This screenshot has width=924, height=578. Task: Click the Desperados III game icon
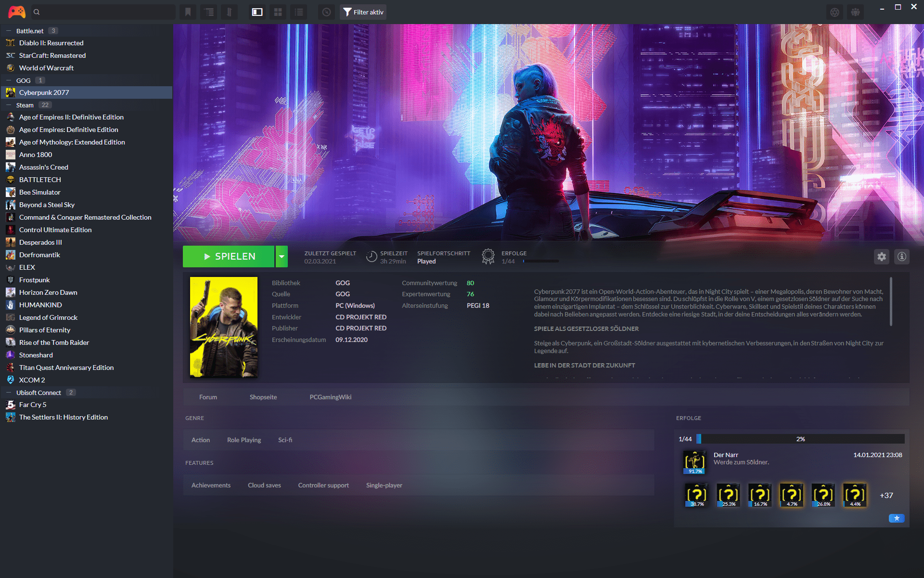11,242
